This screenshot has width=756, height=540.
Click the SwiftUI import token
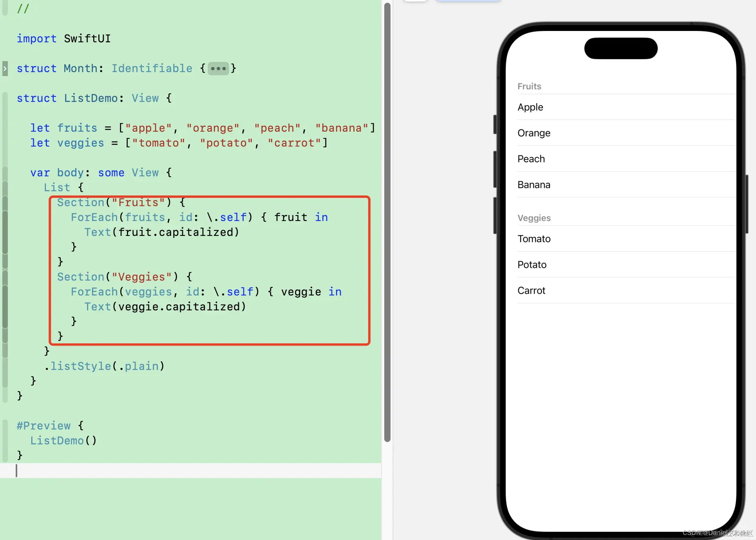click(87, 39)
